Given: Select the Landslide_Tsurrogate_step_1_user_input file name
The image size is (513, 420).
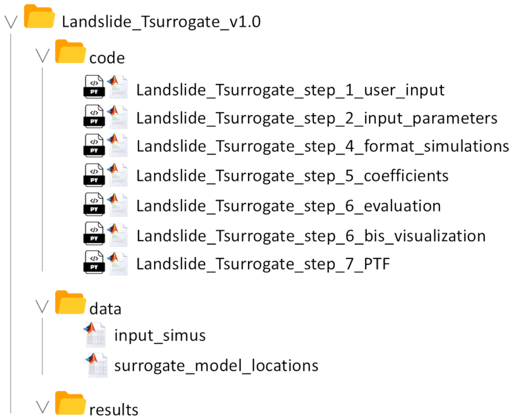Looking at the screenshot, I should coord(290,90).
